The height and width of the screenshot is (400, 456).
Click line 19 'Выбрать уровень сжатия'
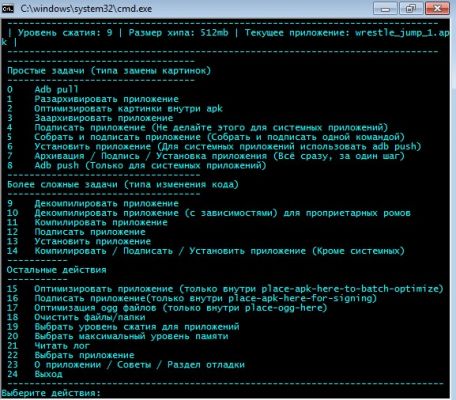point(123,327)
